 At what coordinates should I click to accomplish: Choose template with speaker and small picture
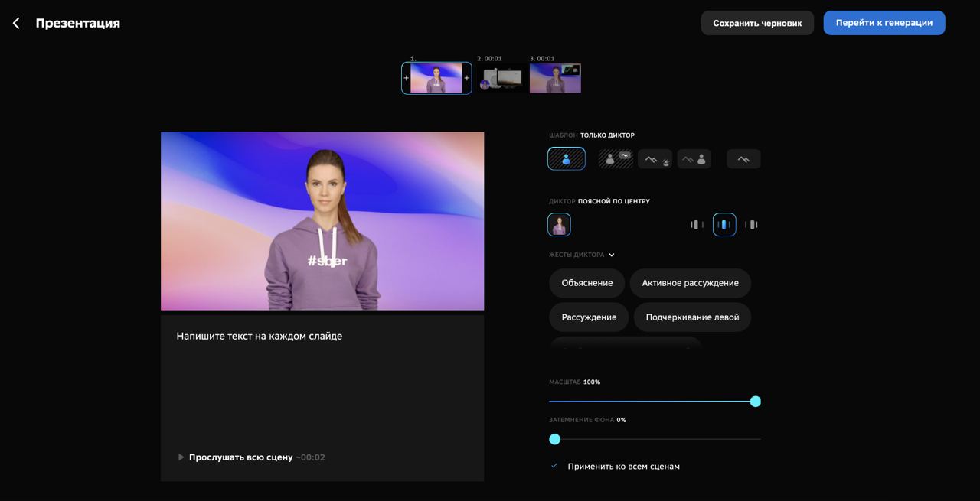click(616, 158)
